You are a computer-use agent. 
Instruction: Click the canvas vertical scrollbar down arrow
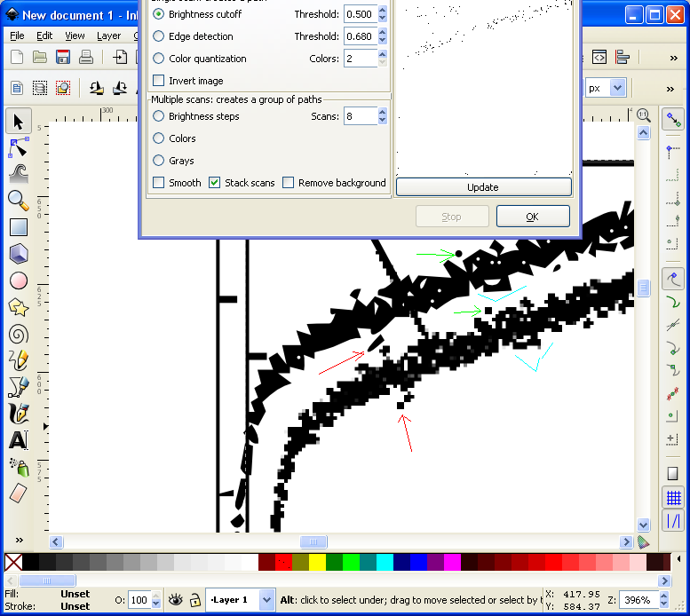[x=643, y=525]
